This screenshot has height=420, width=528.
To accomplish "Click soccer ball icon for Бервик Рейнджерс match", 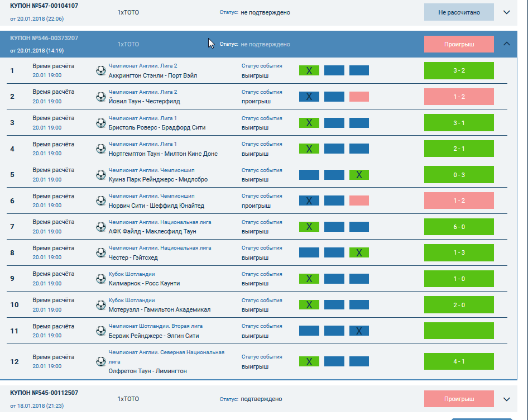I will click(x=100, y=331).
